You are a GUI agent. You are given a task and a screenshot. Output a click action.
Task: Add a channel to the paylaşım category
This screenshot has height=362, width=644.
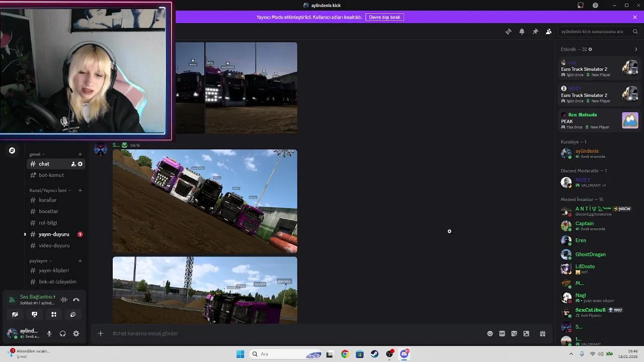pos(80,261)
